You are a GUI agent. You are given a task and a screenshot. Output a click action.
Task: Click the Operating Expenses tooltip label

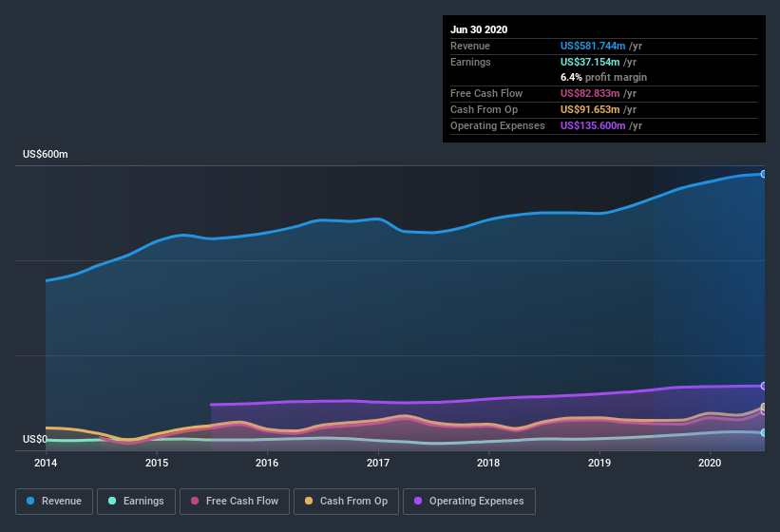pyautogui.click(x=498, y=125)
